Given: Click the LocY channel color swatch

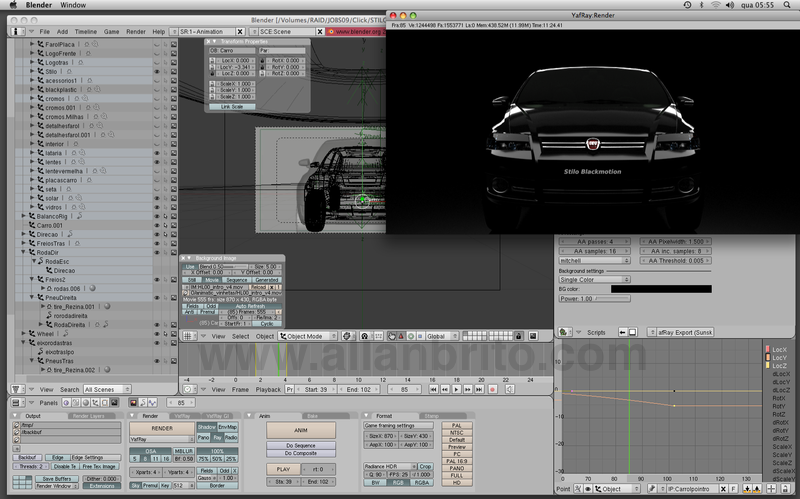Looking at the screenshot, I should coord(767,358).
